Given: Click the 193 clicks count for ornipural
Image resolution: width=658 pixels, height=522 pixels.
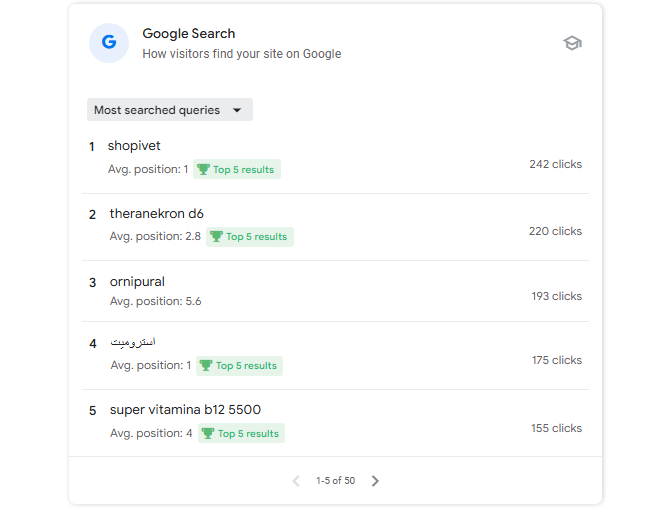Looking at the screenshot, I should (556, 296).
